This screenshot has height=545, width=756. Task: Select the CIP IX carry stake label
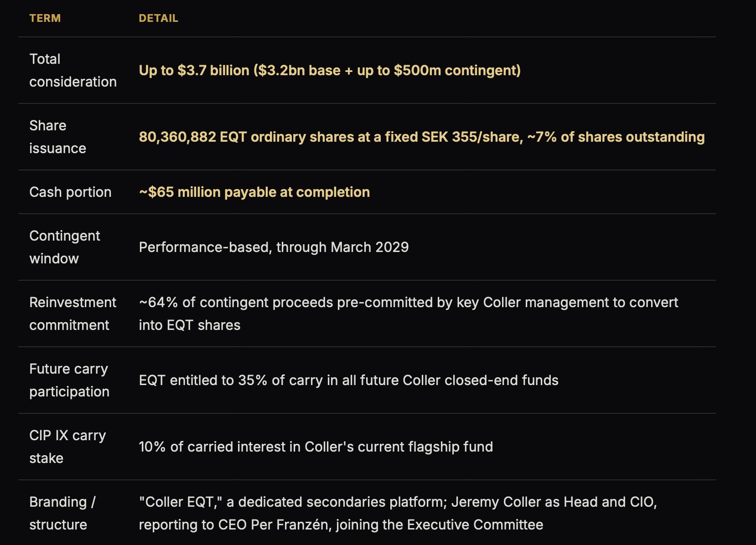click(x=67, y=447)
